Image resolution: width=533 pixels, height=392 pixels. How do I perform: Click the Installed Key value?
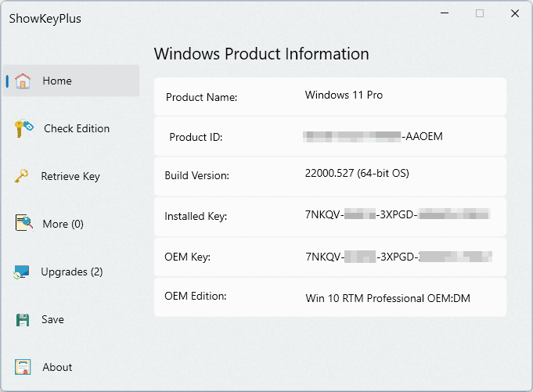click(x=397, y=214)
